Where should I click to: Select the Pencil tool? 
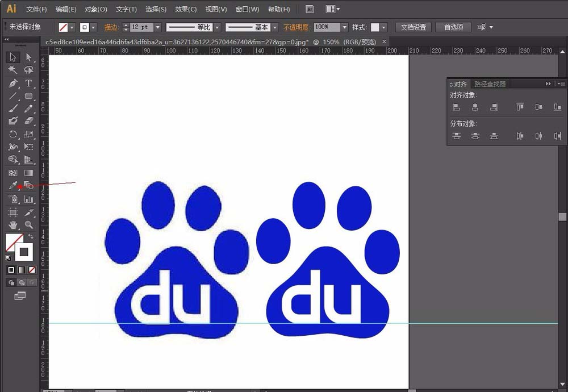tap(28, 109)
